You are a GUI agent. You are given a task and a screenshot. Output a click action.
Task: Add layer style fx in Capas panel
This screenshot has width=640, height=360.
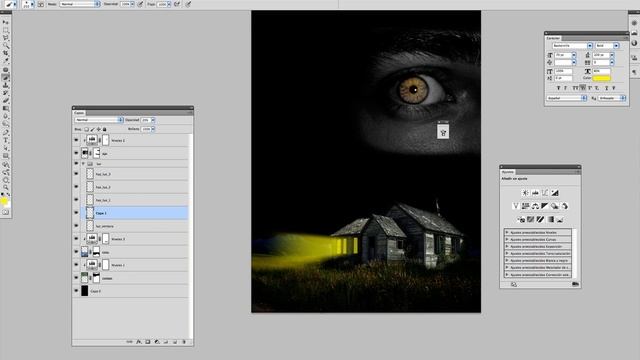(139, 342)
